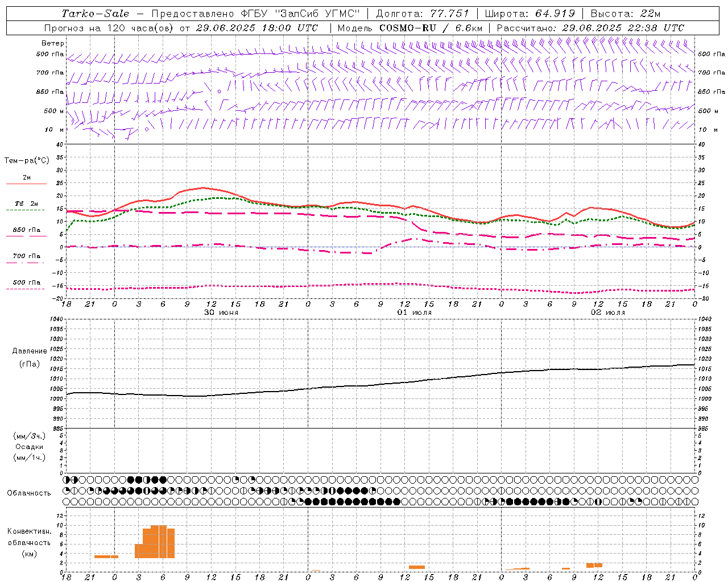This screenshot has height=582, width=728.
Task: Click the dash-dot line swatch under temperature 700 гПа
Action: coord(26,263)
